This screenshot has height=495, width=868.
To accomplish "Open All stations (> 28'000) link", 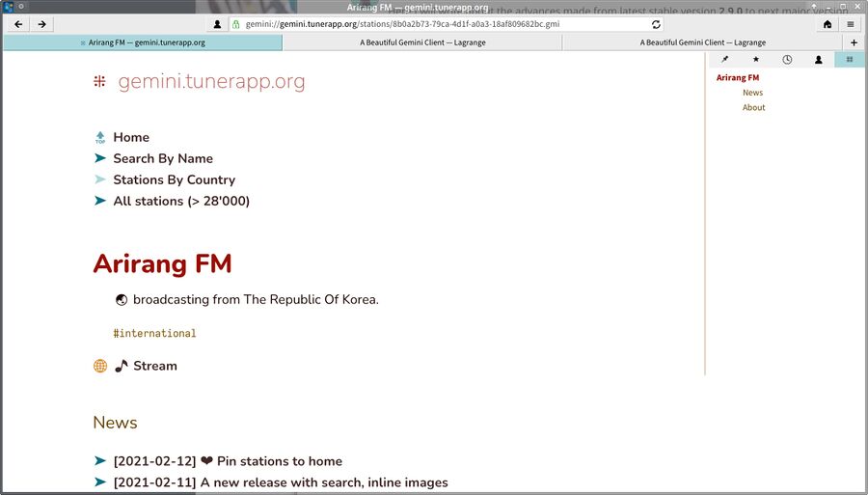I will tap(181, 201).
